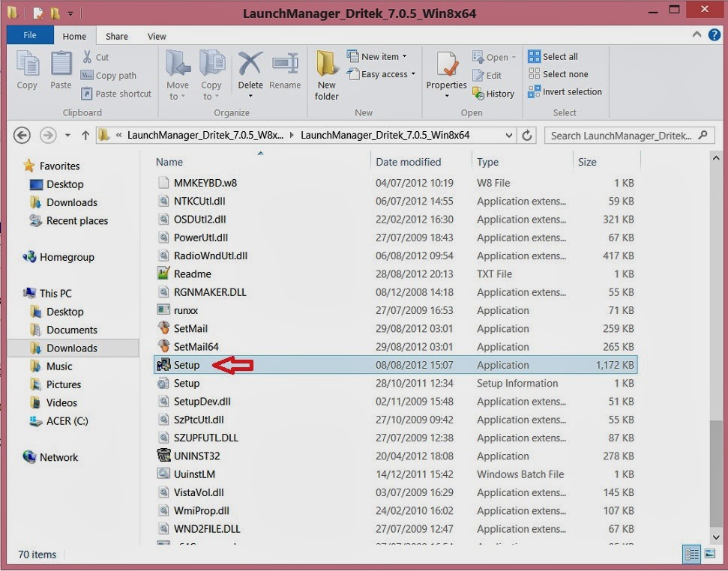Sort by the Size column
The image size is (728, 571).
pos(607,162)
